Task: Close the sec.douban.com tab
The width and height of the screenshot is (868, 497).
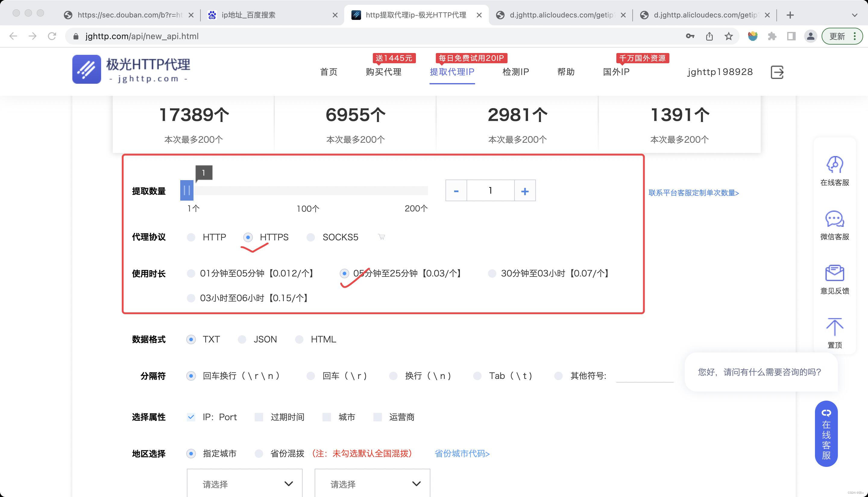Action: pyautogui.click(x=191, y=15)
